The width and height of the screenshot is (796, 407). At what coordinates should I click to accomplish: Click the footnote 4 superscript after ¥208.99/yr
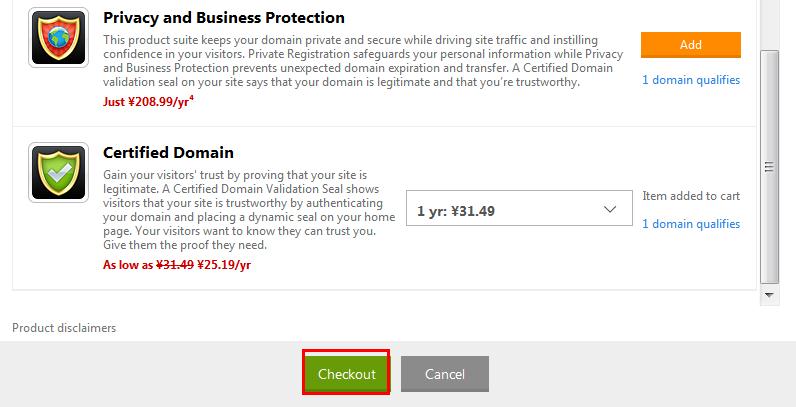click(191, 98)
